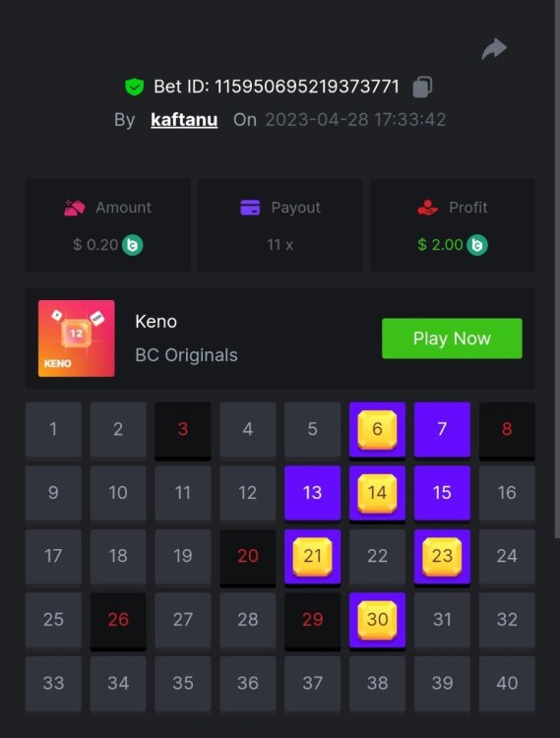Open kaftanu's user profile link
The image size is (560, 738).
pos(184,119)
